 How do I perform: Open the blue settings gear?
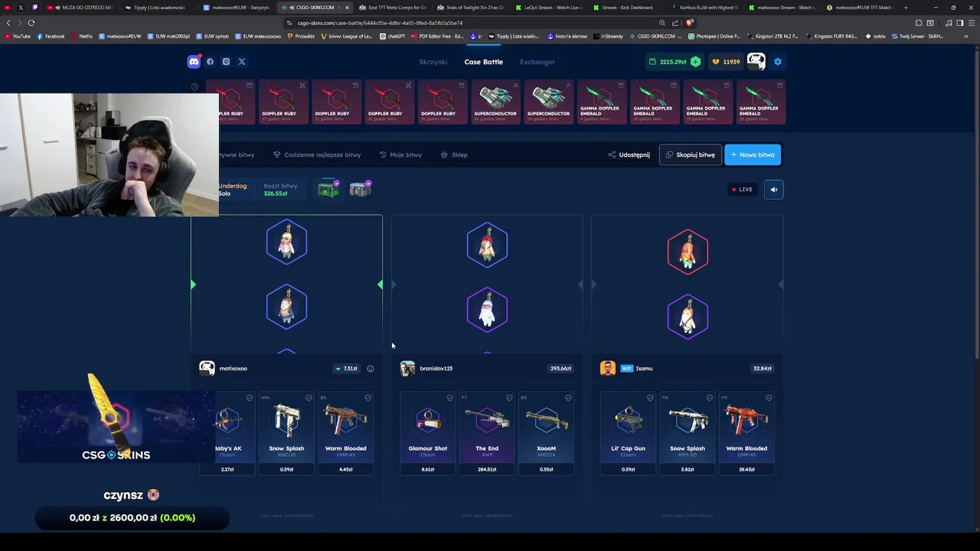[x=778, y=61]
